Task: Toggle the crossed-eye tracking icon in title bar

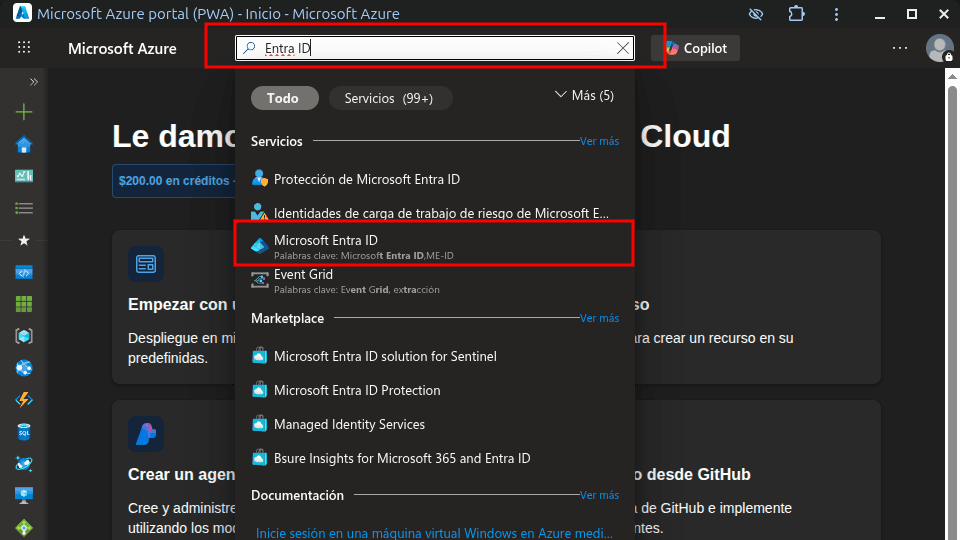Action: (756, 14)
